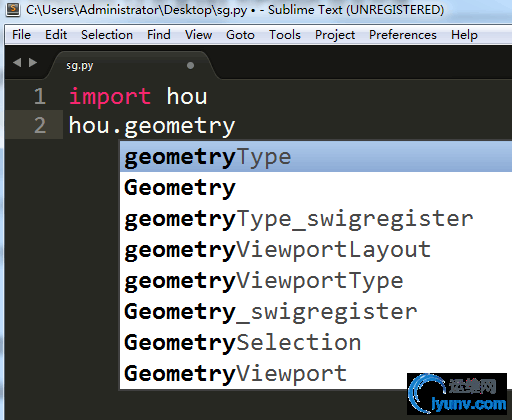Click the Sublime Text title bar icon
512x420 pixels.
click(13, 9)
